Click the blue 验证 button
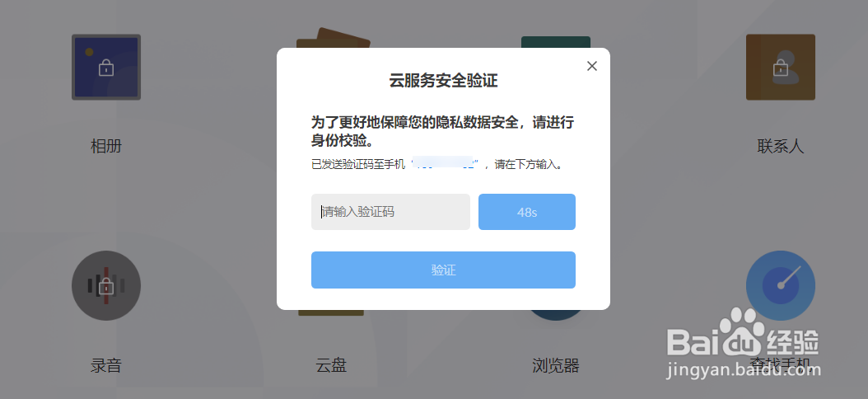The height and width of the screenshot is (399, 868). point(443,270)
